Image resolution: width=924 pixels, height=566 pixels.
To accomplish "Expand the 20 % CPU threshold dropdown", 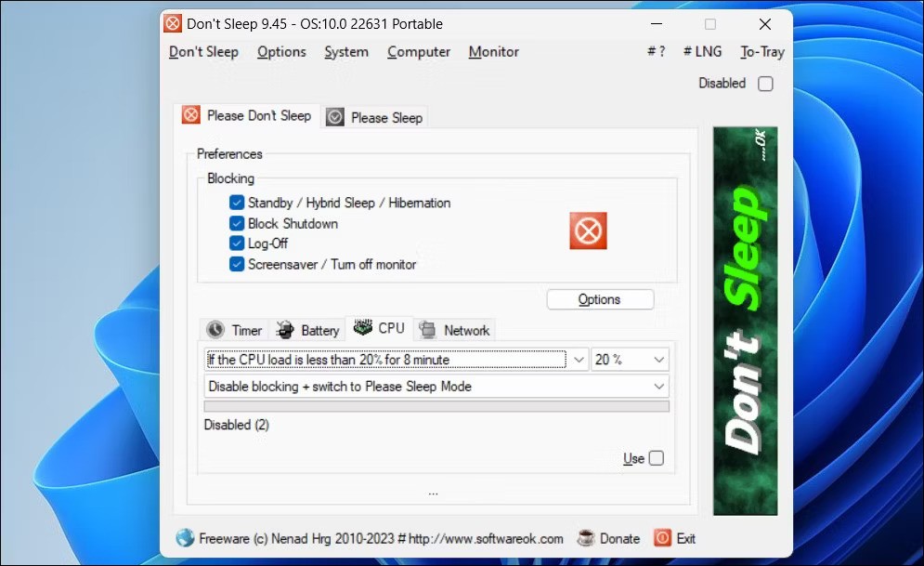I will click(658, 360).
